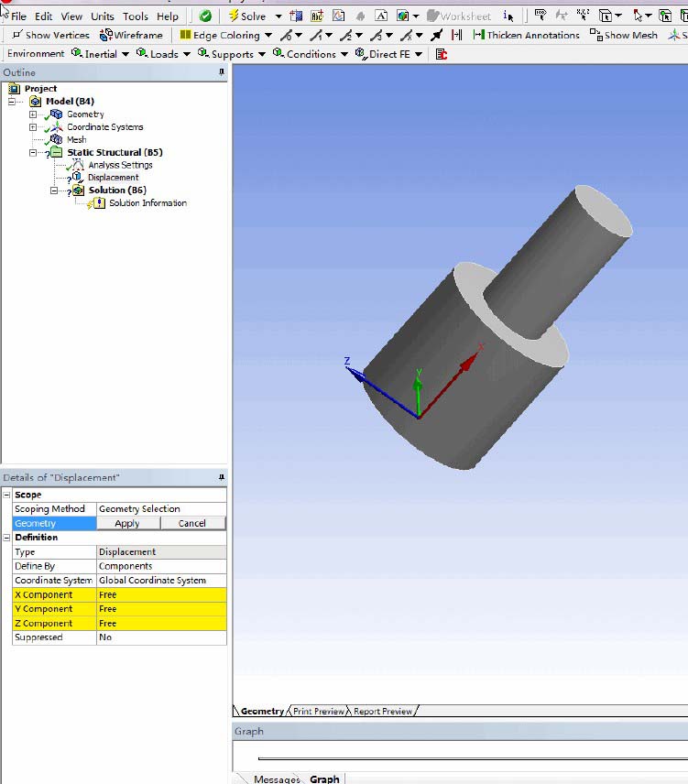Open the Loads dropdown arrow
Image resolution: width=688 pixels, height=784 pixels.
pyautogui.click(x=187, y=54)
